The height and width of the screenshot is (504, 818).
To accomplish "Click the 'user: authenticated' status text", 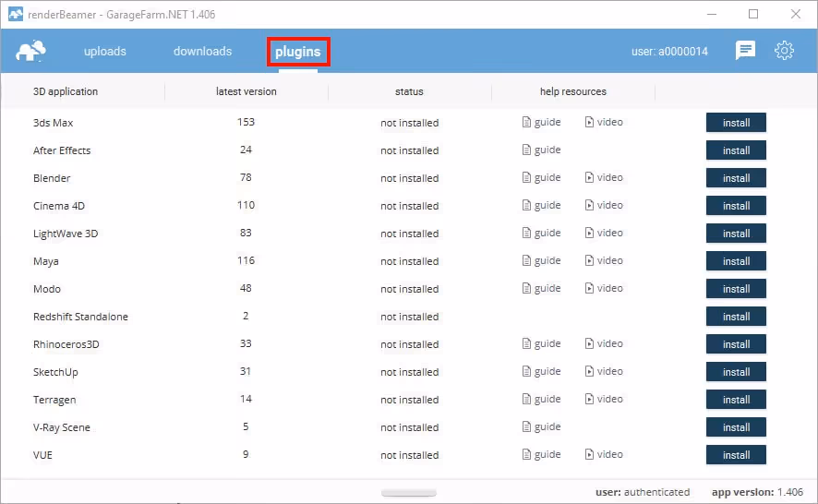I will click(643, 492).
